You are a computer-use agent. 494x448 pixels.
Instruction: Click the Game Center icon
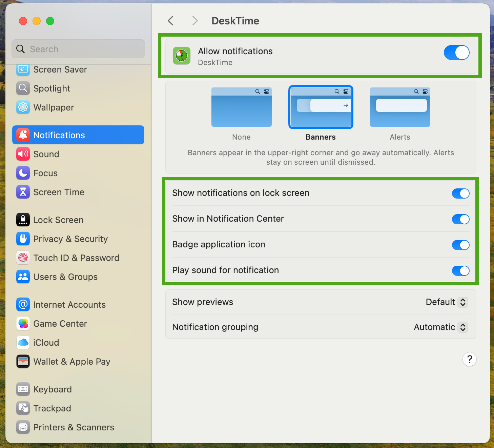[x=23, y=324]
